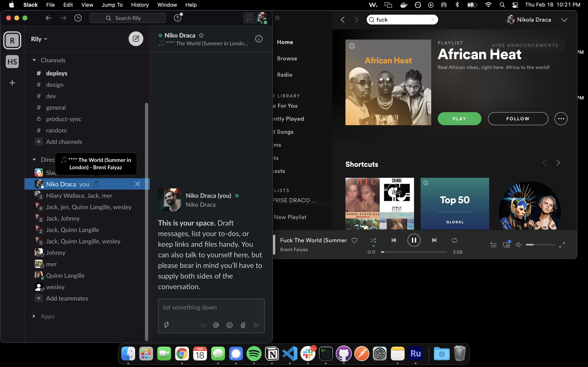Click the Spotify volume slider

click(x=540, y=245)
